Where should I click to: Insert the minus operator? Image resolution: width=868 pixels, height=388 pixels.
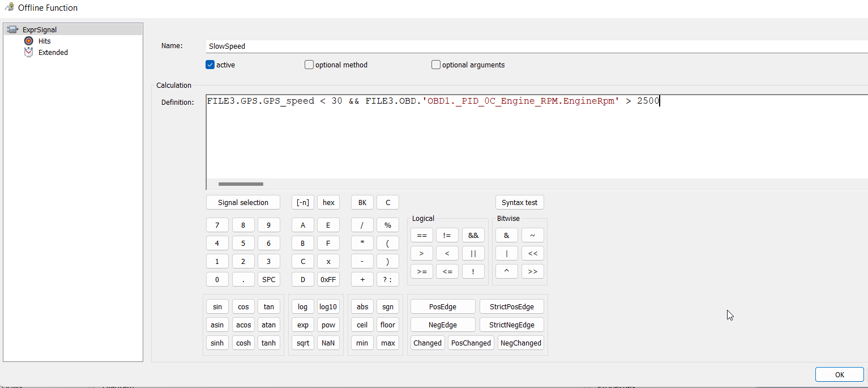362,261
